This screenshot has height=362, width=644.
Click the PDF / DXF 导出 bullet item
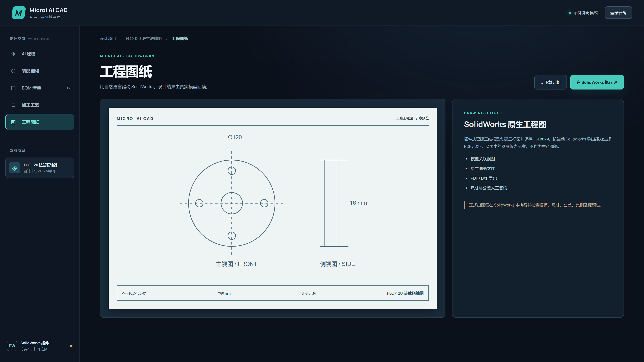(484, 178)
